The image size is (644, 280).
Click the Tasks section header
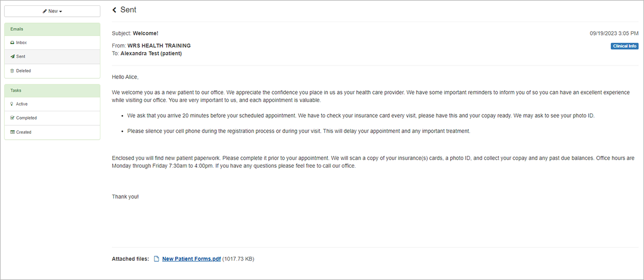(52, 91)
